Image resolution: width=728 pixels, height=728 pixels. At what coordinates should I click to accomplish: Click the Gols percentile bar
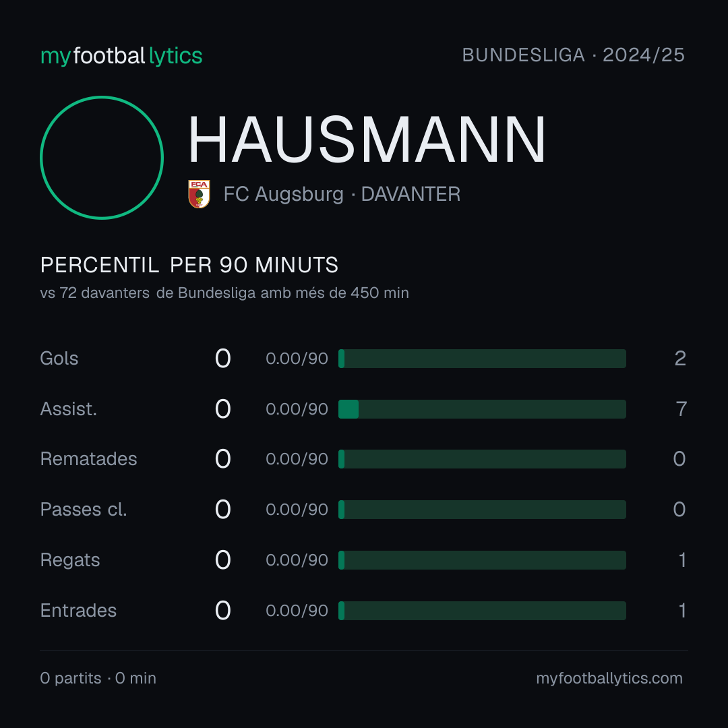coord(482,359)
